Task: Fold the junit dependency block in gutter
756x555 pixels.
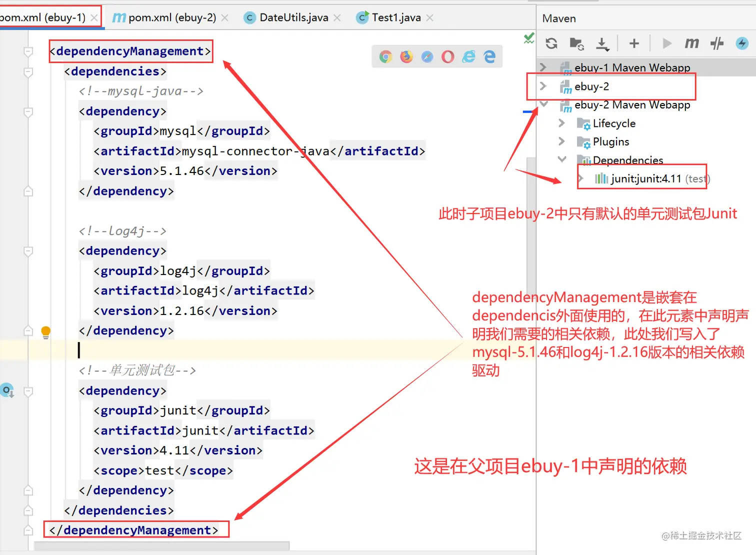Action: pos(28,391)
